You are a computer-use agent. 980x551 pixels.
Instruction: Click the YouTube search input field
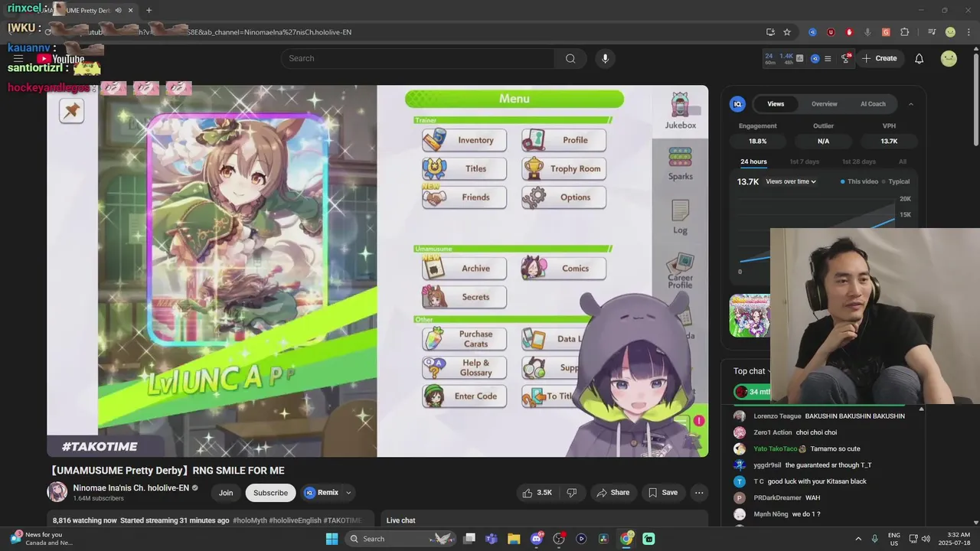[x=417, y=58]
